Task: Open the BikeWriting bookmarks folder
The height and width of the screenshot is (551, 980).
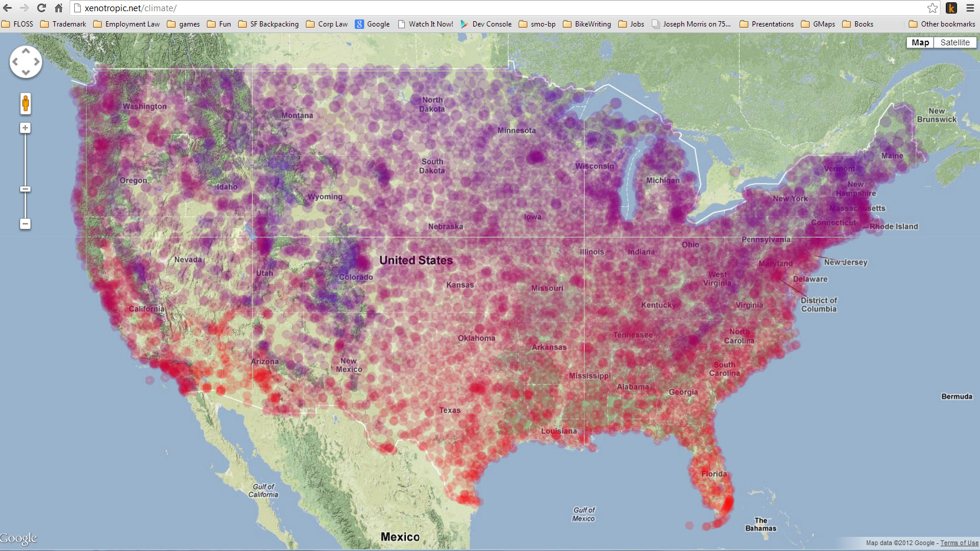Action: [586, 24]
